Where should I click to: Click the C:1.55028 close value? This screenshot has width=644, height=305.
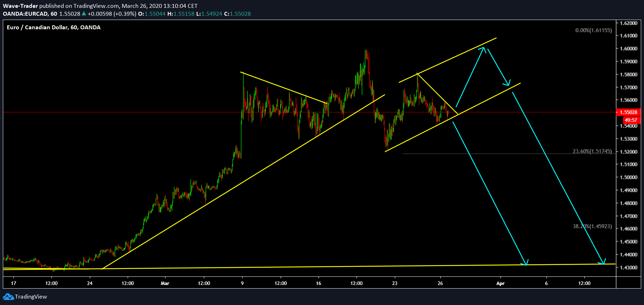[x=237, y=14]
